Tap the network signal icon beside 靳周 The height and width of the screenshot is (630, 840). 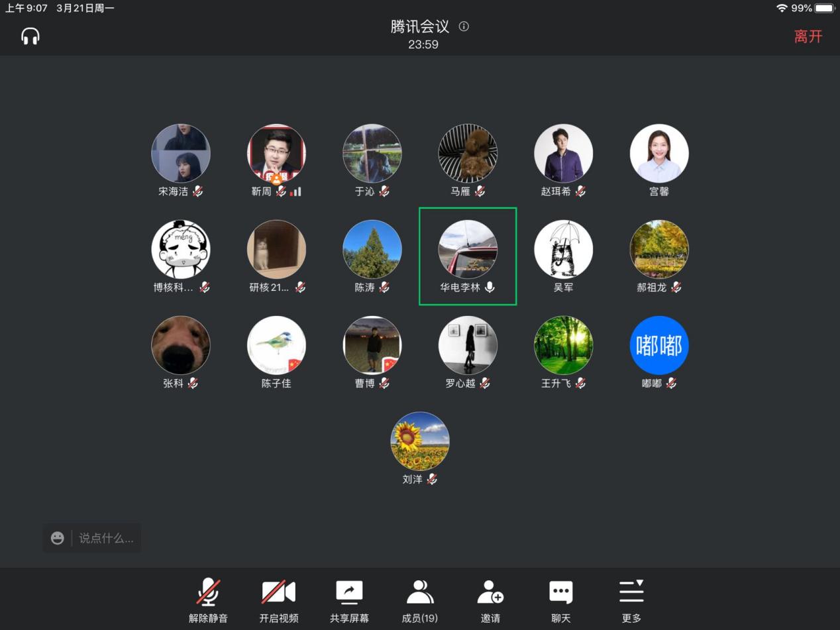pyautogui.click(x=295, y=192)
